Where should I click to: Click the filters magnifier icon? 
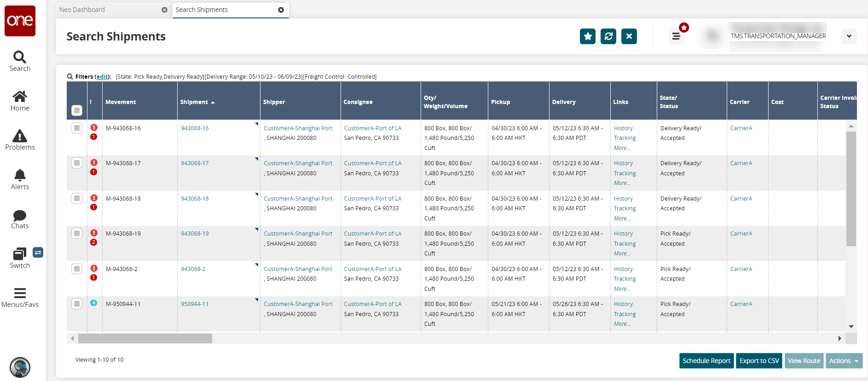(70, 76)
